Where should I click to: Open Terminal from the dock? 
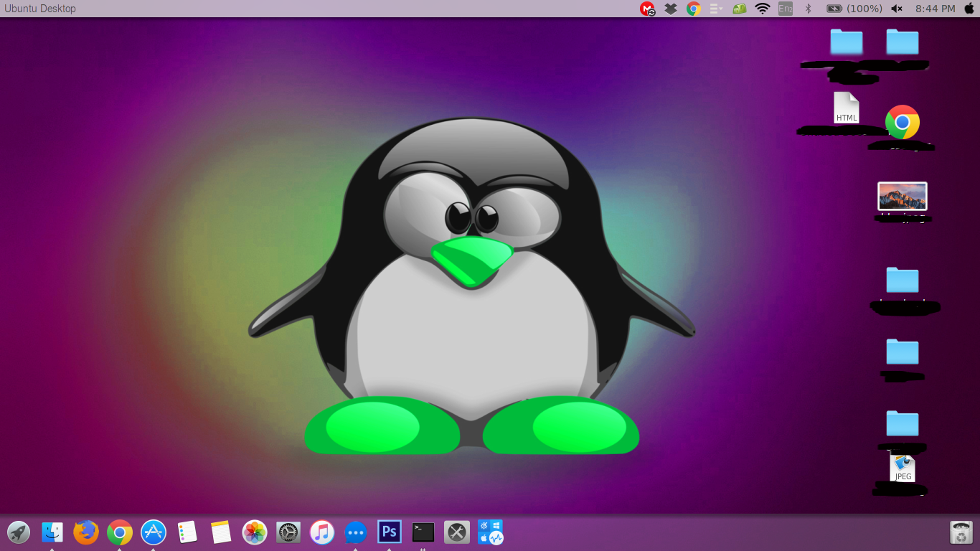pos(423,532)
